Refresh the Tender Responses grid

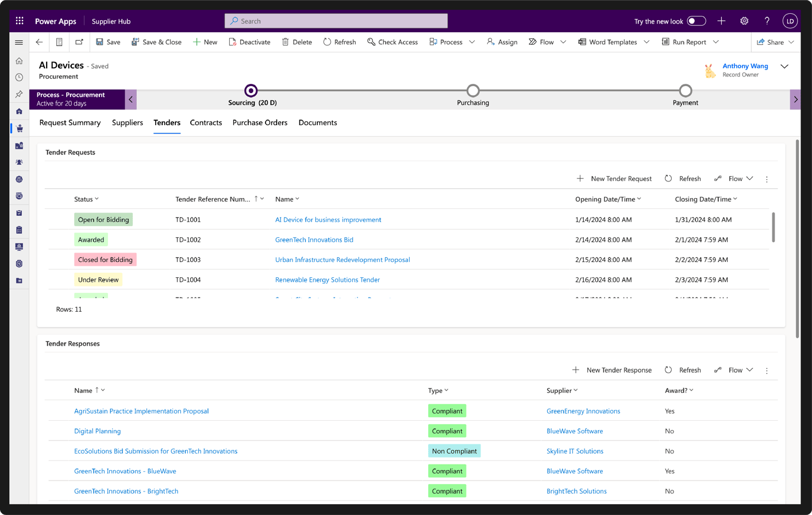[x=683, y=370]
